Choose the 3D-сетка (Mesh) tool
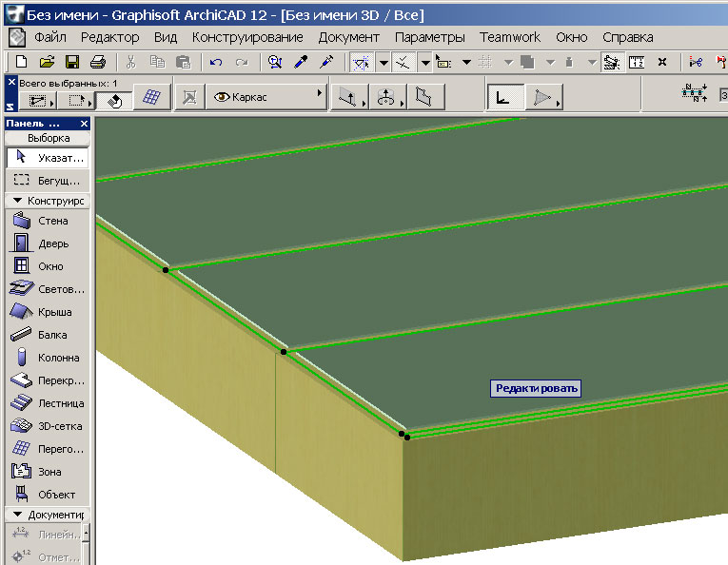Screen dimensions: 728x565 coord(45,426)
